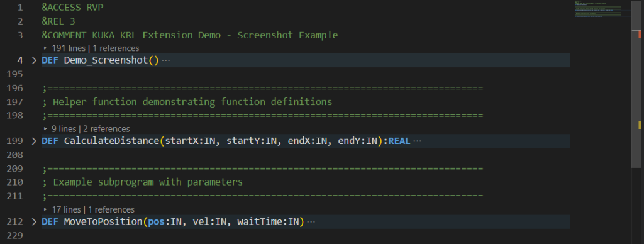Click the CalculateDistance function name
This screenshot has height=244, width=644.
[x=111, y=141]
